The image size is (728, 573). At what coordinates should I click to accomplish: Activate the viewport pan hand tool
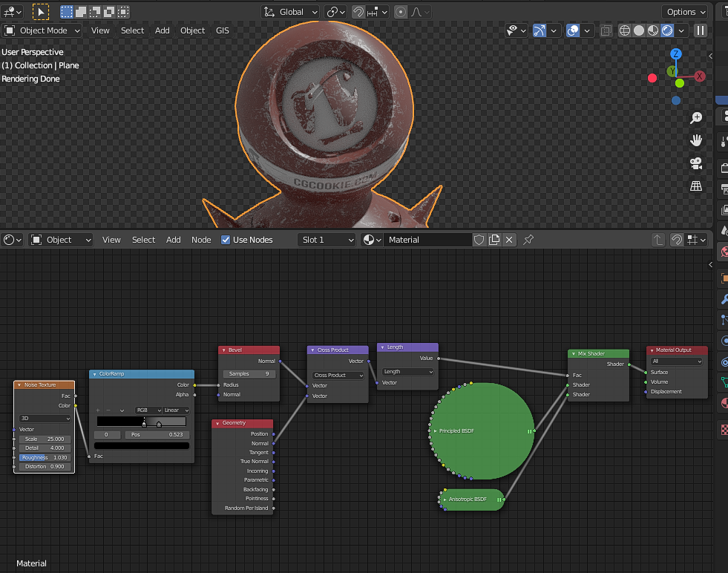[696, 140]
